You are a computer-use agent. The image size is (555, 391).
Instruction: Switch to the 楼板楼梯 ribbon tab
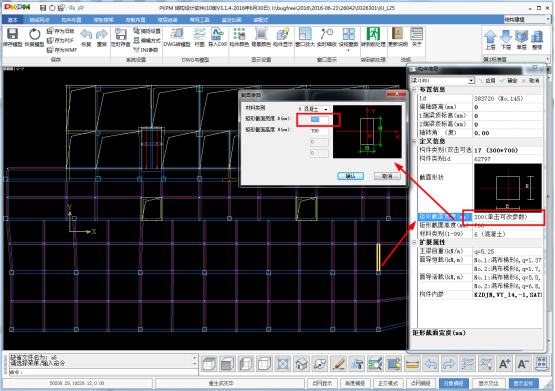(x=103, y=20)
